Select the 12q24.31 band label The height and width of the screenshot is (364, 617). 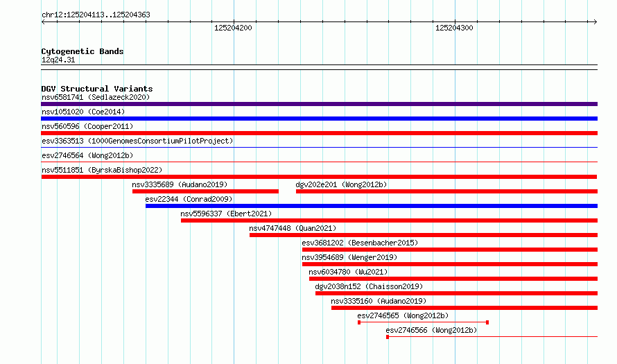click(x=58, y=60)
